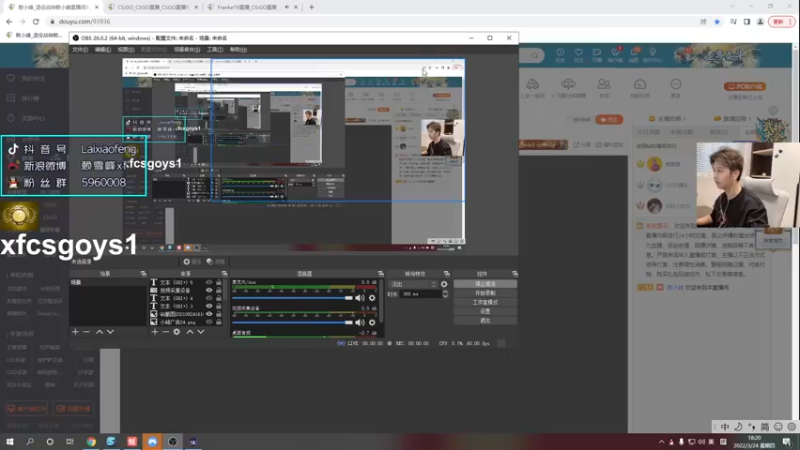Expand 直播回看 arrow link
The width and height of the screenshot is (800, 450).
tap(732, 118)
